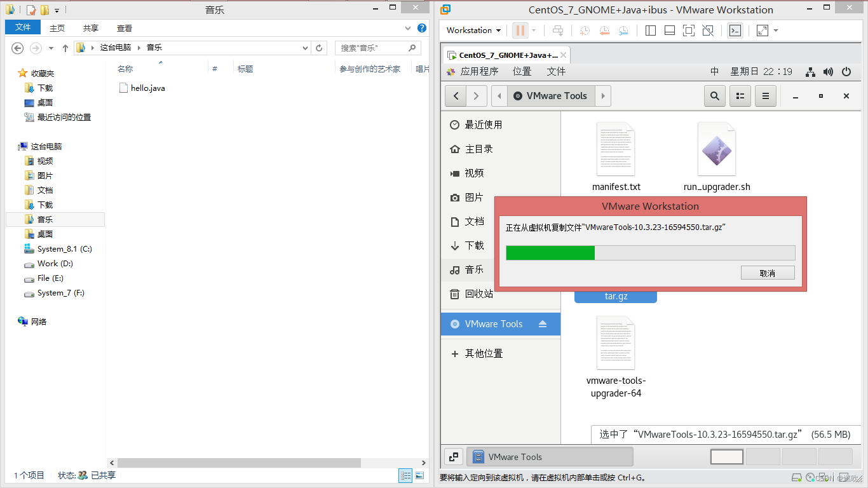
Task: Switch file manager to list view
Action: tap(740, 96)
